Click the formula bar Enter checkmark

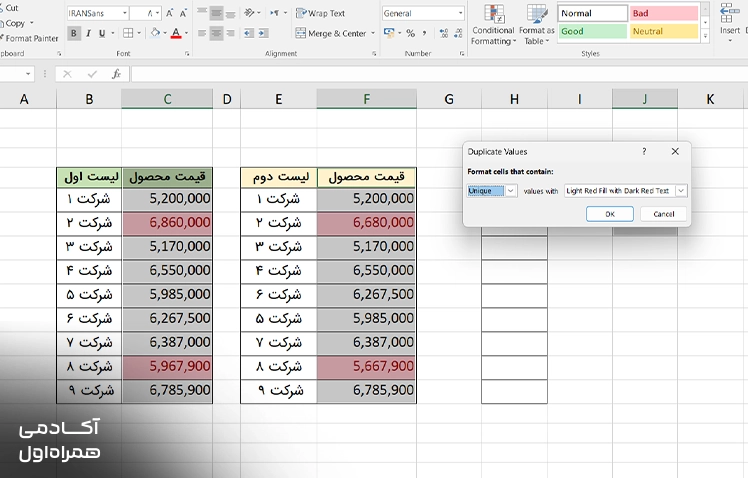92,74
